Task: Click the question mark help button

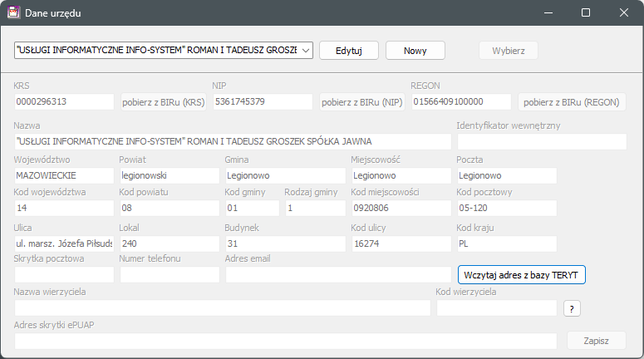Action: pos(572,308)
